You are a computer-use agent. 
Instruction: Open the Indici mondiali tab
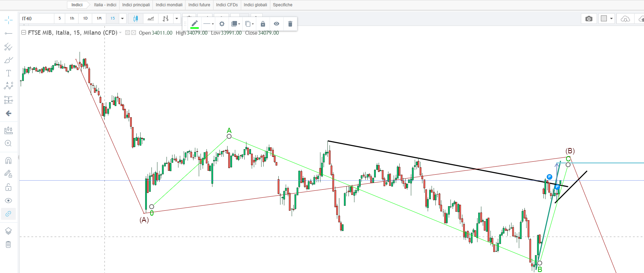coord(169,5)
